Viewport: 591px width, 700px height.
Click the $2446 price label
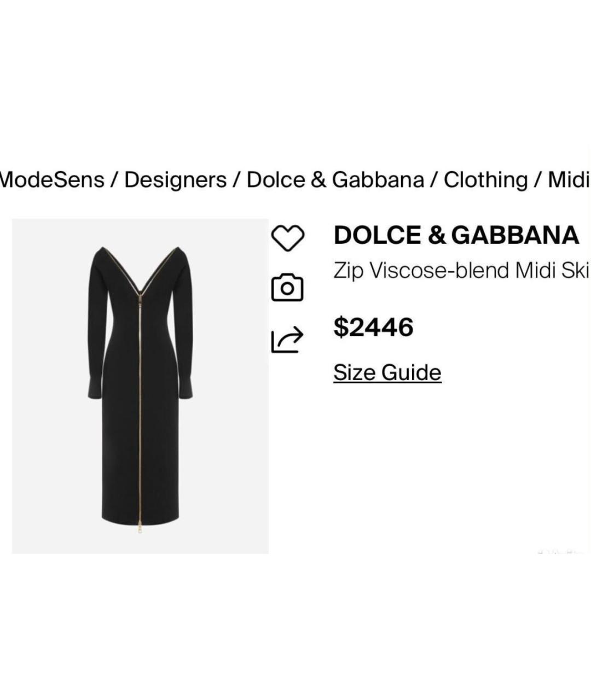[374, 328]
